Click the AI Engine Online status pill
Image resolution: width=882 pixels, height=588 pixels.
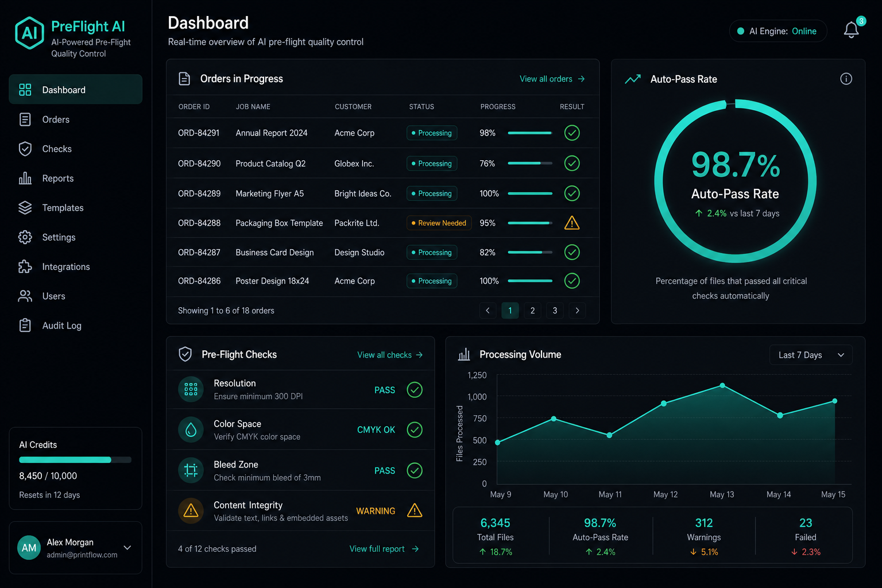click(x=778, y=31)
